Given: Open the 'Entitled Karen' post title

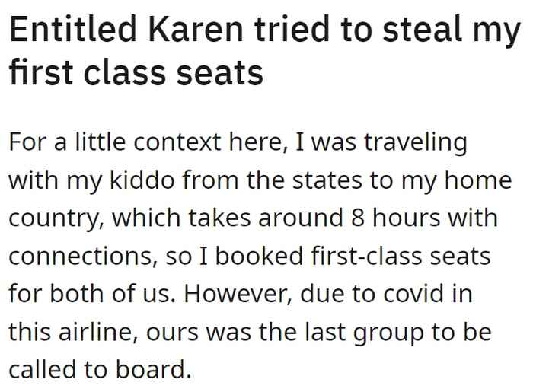Looking at the screenshot, I should (x=265, y=50).
